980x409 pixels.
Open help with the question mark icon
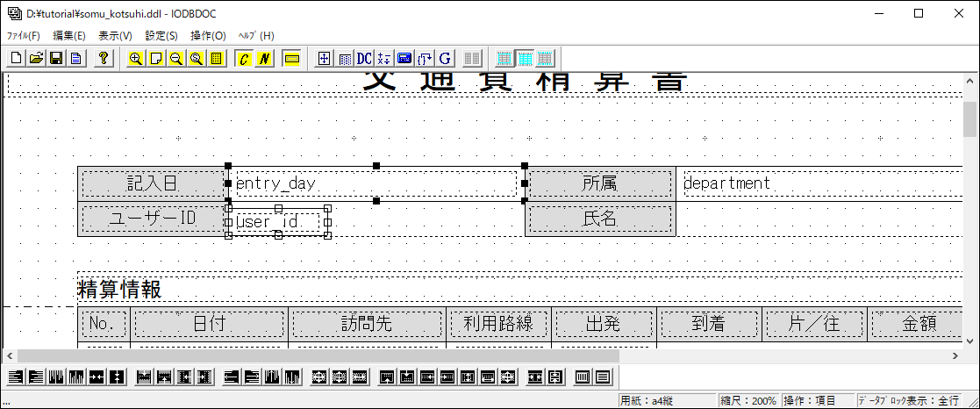(x=104, y=59)
